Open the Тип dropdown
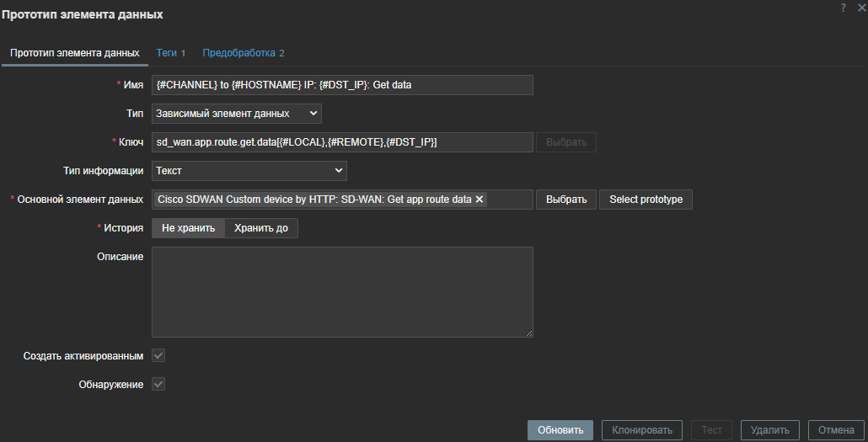 [237, 113]
